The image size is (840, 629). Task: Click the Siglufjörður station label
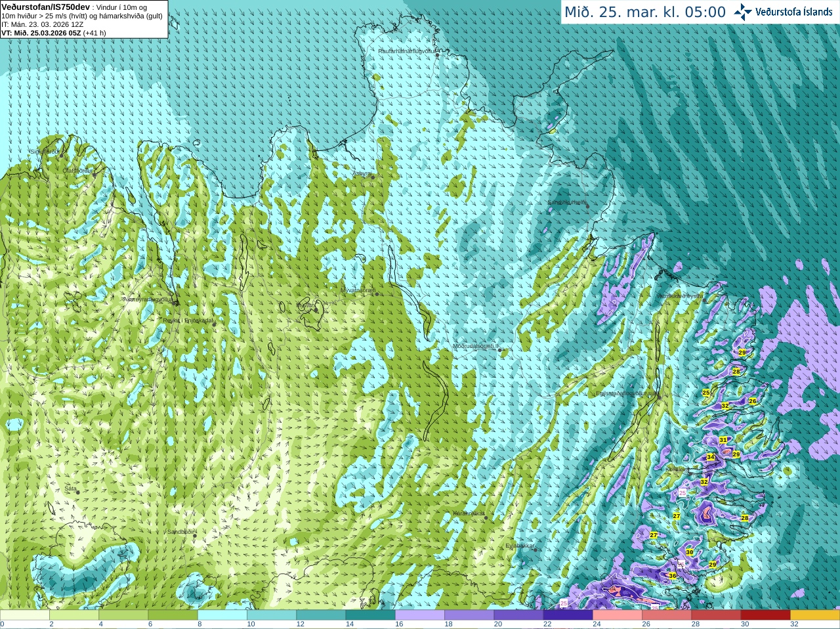[45, 152]
